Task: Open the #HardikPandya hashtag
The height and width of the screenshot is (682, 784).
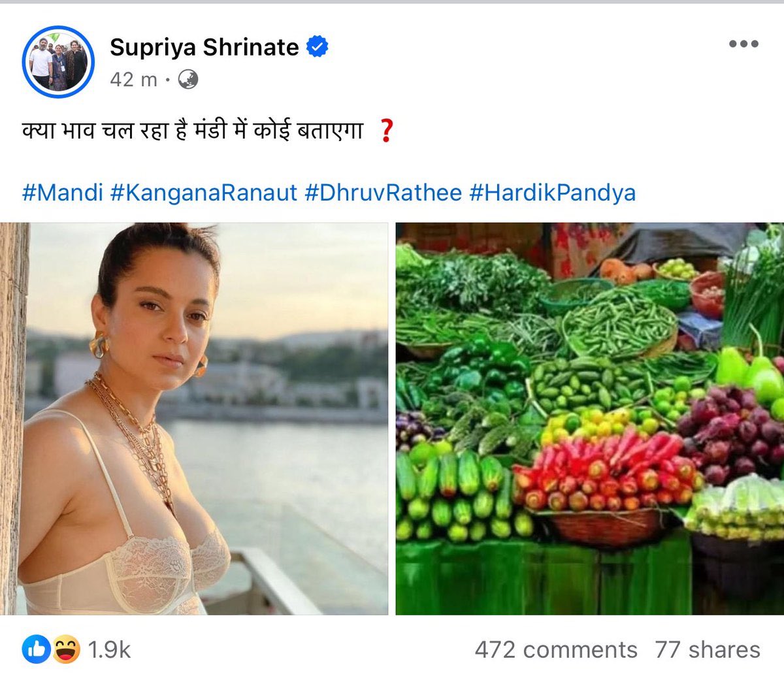Action: point(553,193)
